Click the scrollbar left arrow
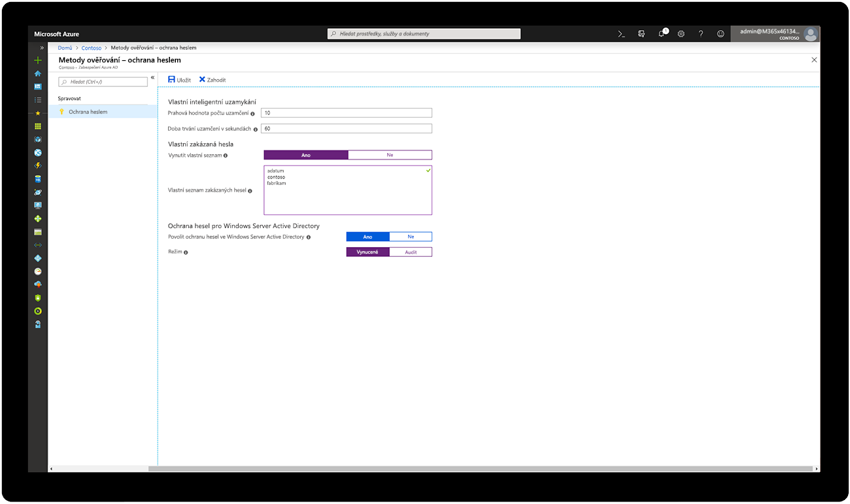 (52, 469)
